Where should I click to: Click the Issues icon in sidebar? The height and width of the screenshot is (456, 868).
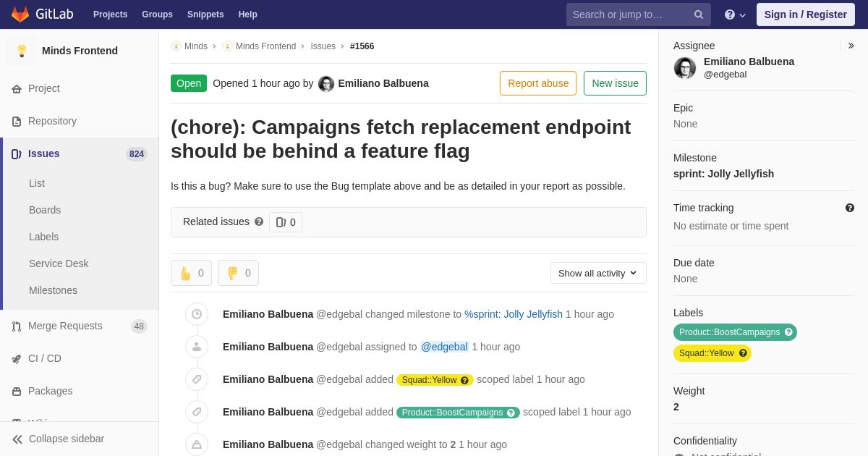(17, 154)
